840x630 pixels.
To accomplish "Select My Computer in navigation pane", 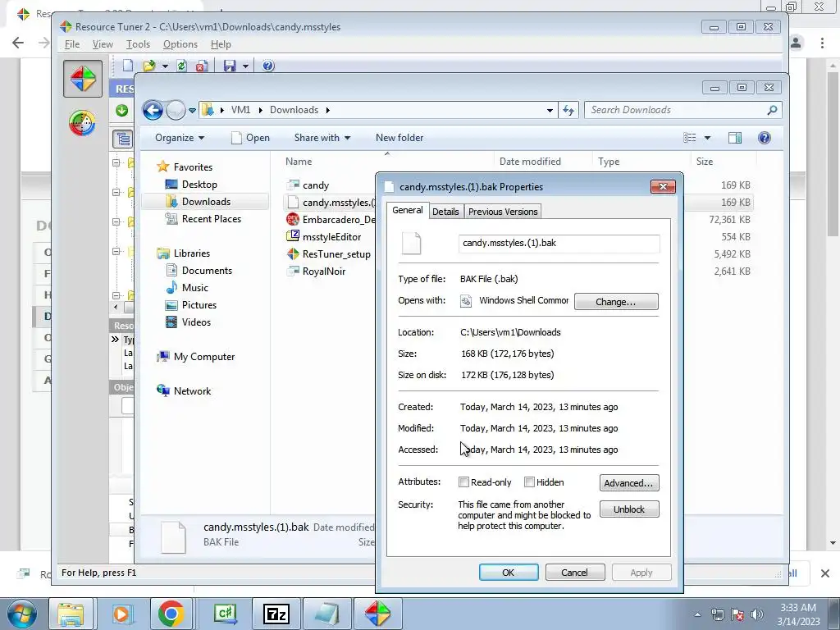I will [203, 357].
